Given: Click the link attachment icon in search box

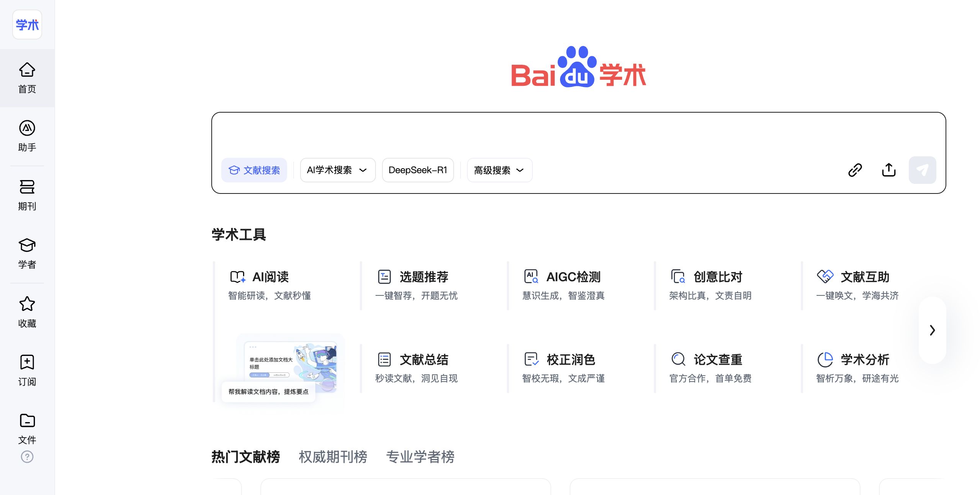Looking at the screenshot, I should pos(855,170).
